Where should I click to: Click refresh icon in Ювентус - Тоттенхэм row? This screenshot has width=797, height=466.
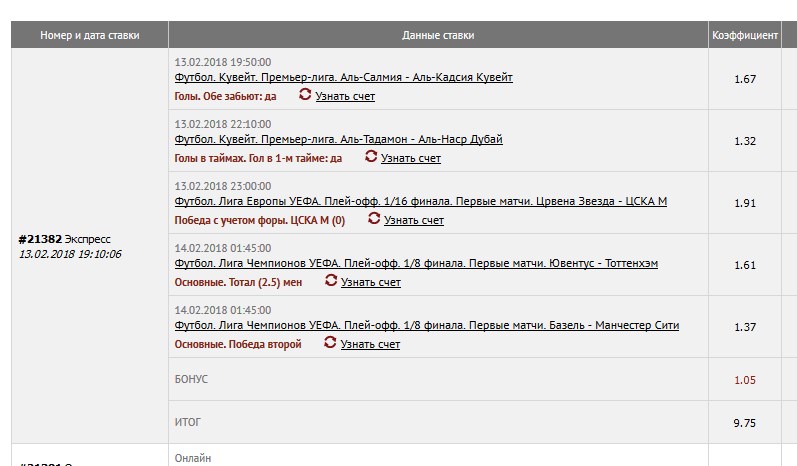click(331, 281)
